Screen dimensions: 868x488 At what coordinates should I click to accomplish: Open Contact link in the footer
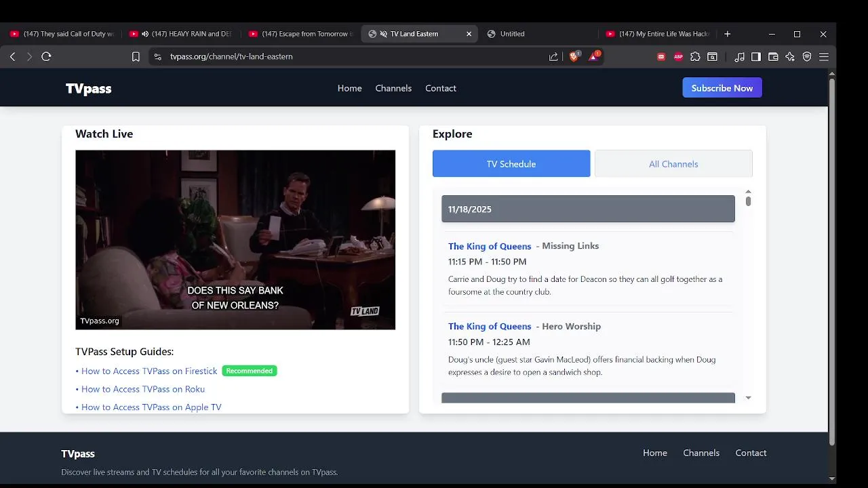pyautogui.click(x=751, y=453)
